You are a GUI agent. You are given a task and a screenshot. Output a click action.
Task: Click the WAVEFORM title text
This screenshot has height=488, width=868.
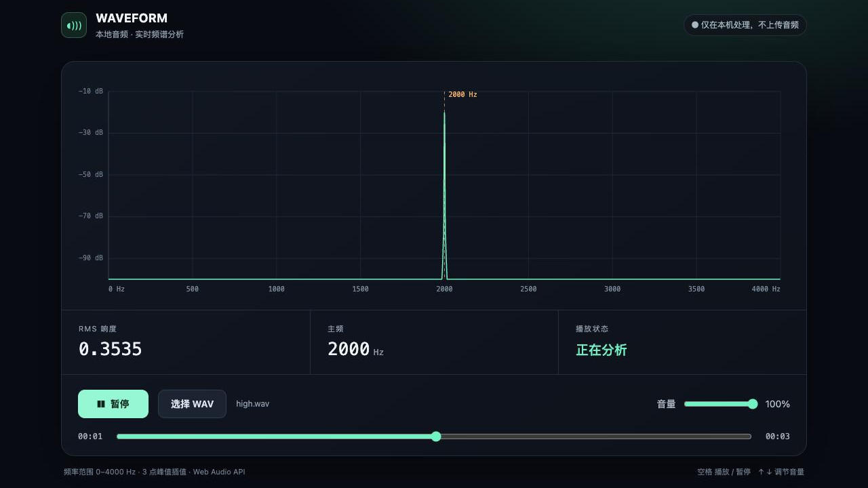coord(132,18)
